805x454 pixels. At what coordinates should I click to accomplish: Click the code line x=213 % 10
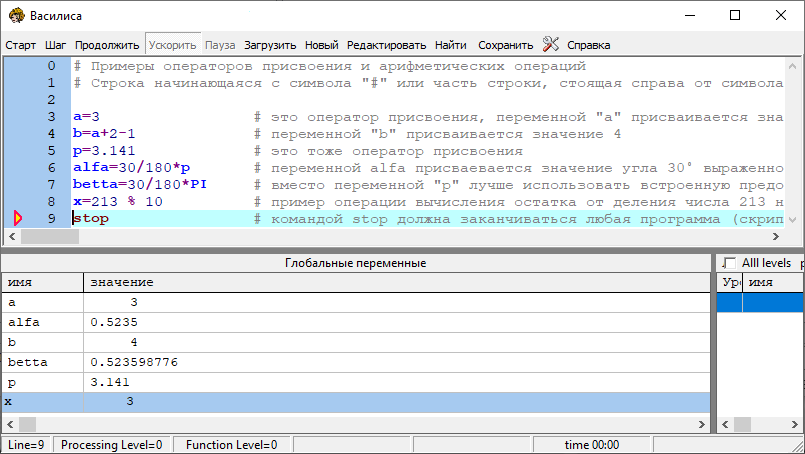(x=118, y=201)
